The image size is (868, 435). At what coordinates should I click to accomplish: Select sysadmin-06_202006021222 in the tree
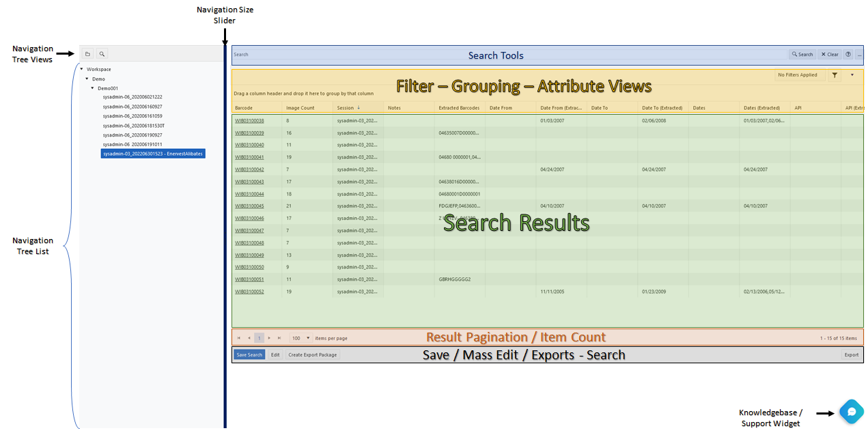click(x=132, y=97)
